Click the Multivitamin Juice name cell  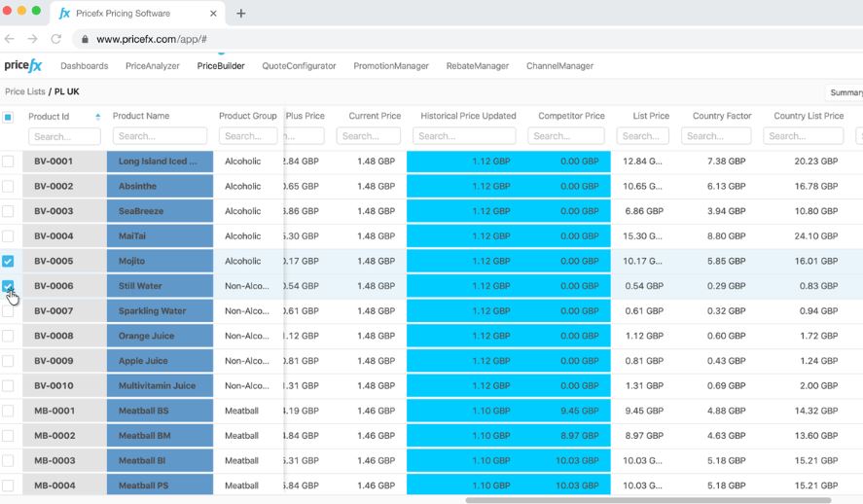click(160, 385)
